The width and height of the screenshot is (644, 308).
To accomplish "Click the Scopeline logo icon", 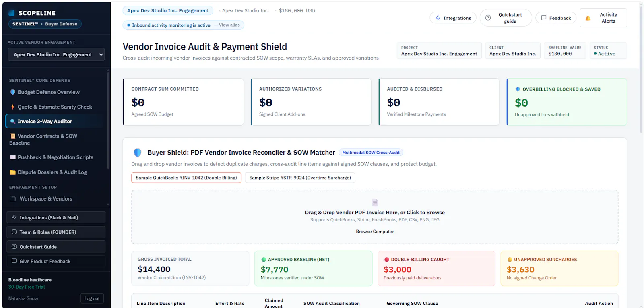I will [x=12, y=13].
